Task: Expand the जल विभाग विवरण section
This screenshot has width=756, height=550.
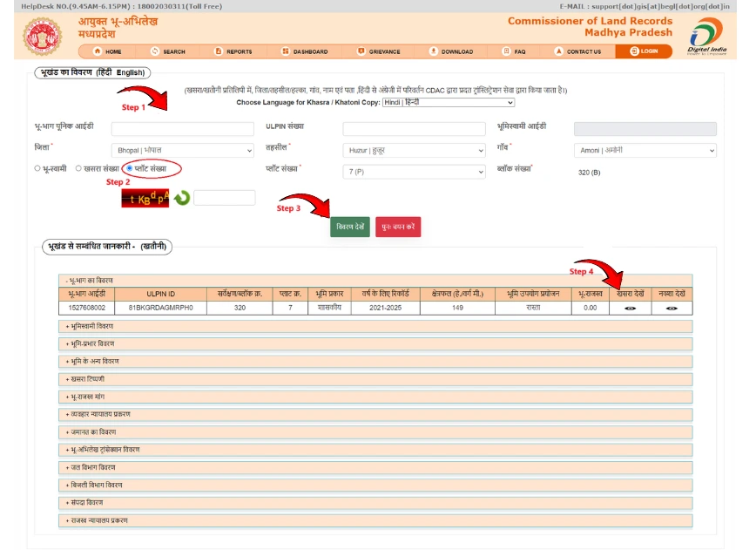Action: point(375,467)
